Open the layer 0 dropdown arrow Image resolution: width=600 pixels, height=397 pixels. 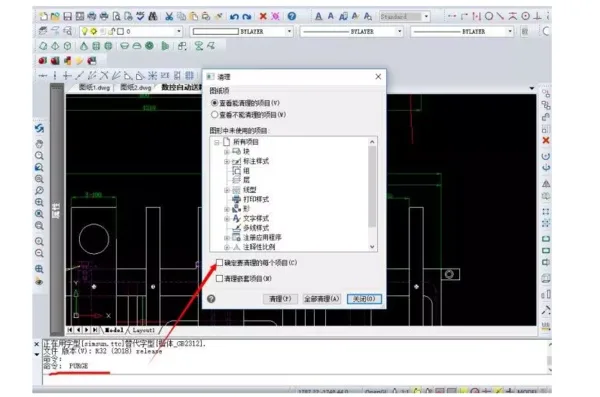(179, 31)
